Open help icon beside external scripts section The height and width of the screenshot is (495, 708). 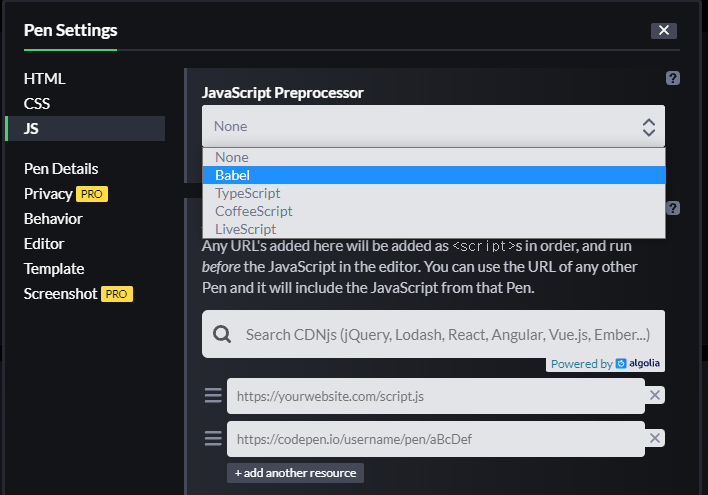pyautogui.click(x=673, y=208)
